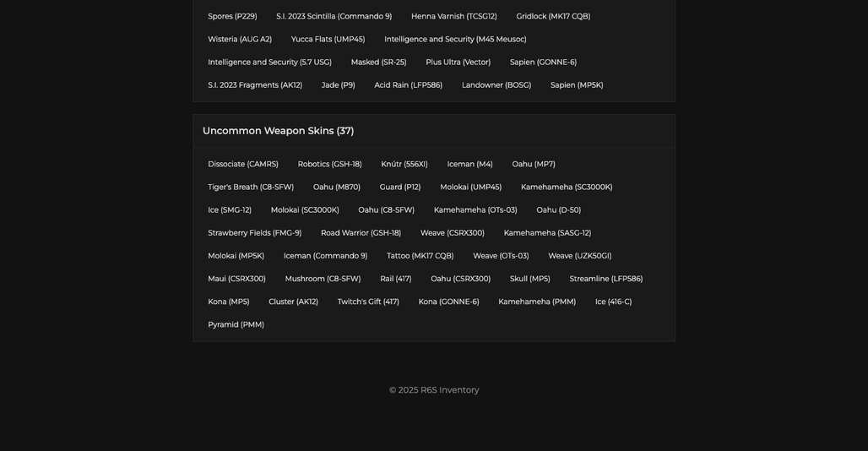Click the © 2025 R6S Inventory footer text

tap(434, 390)
